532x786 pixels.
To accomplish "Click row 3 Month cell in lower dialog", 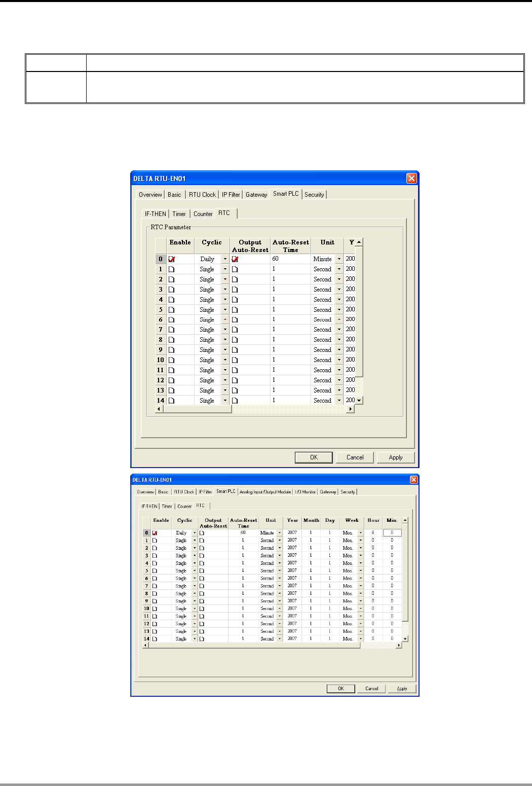I will (311, 556).
